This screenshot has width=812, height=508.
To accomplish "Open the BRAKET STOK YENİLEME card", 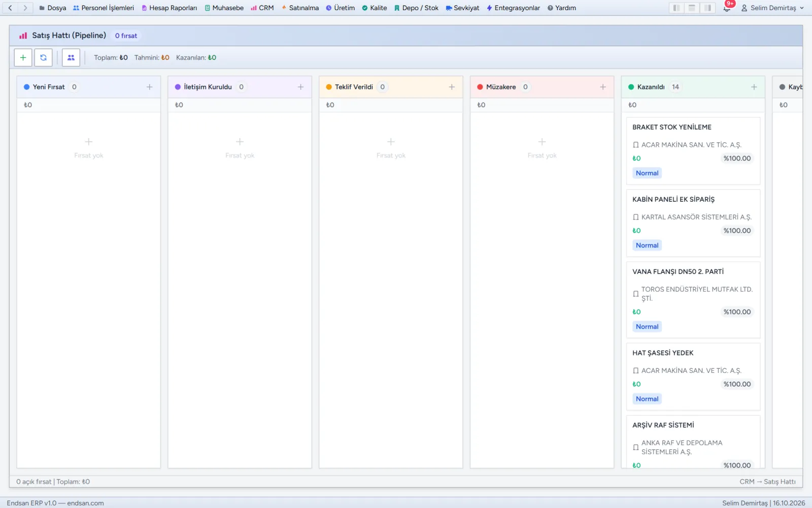I will (693, 151).
